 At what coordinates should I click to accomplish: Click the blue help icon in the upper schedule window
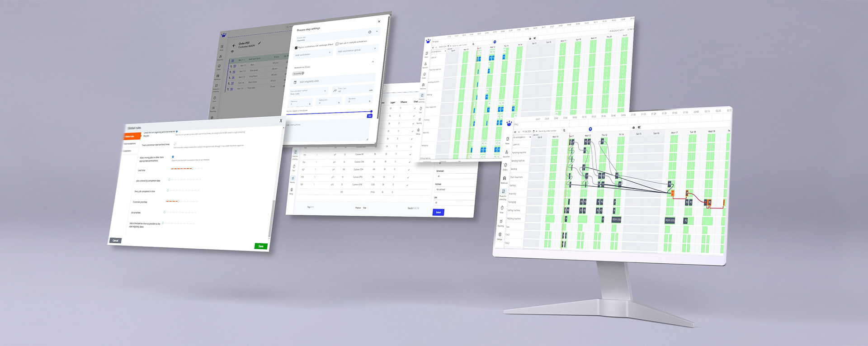pos(495,42)
